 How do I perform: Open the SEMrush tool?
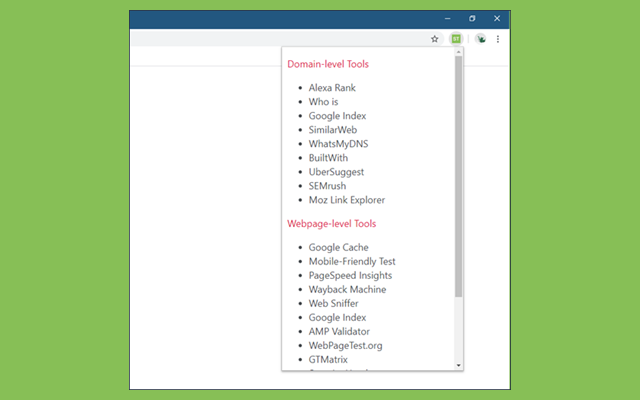327,186
